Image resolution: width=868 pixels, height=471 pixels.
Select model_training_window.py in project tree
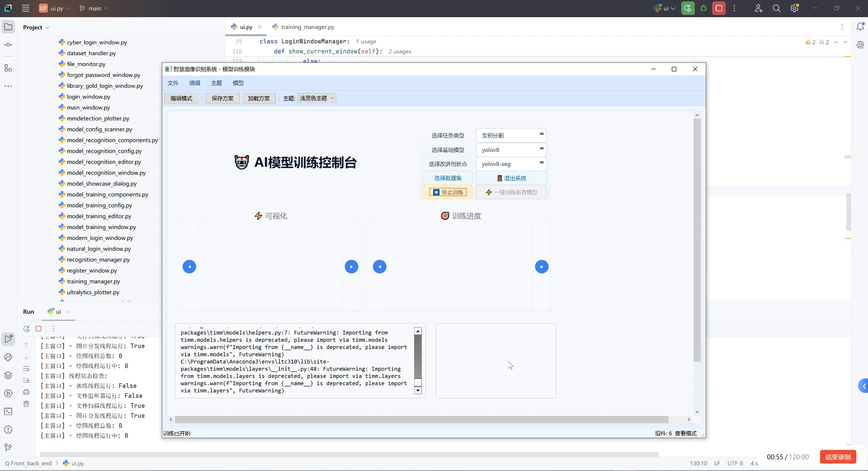[x=101, y=227]
